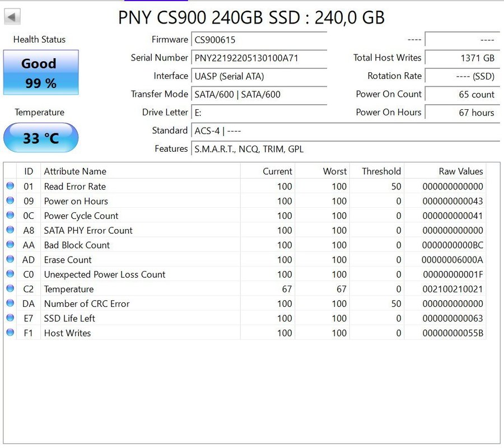Viewport: 504px width, 448px height.
Task: Click the blue status dot for Read Error Rate
Action: (10, 186)
